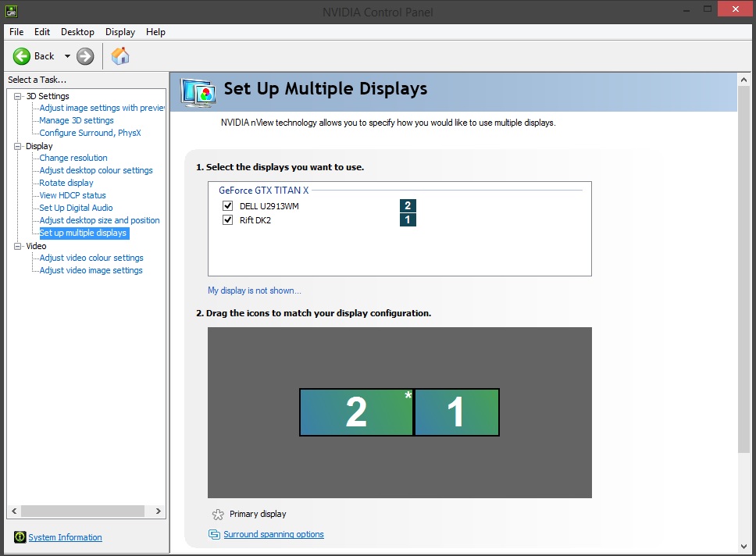Click the 'My display is not shown...' link
Viewport: 756px width, 556px height.
pyautogui.click(x=255, y=290)
